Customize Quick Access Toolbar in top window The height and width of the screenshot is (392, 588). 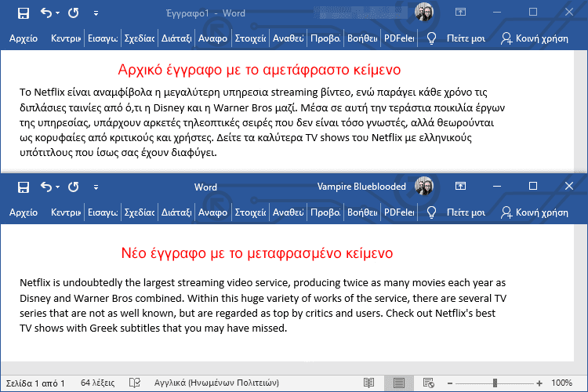pos(96,13)
